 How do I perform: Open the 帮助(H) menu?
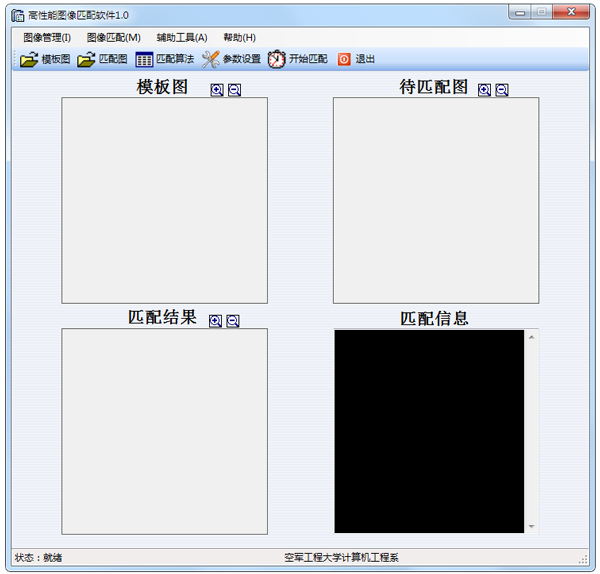tap(240, 38)
